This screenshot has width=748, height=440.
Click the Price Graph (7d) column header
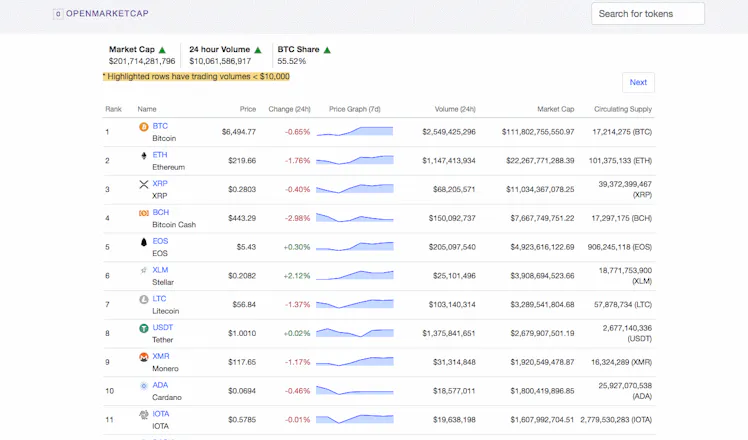pyautogui.click(x=355, y=109)
